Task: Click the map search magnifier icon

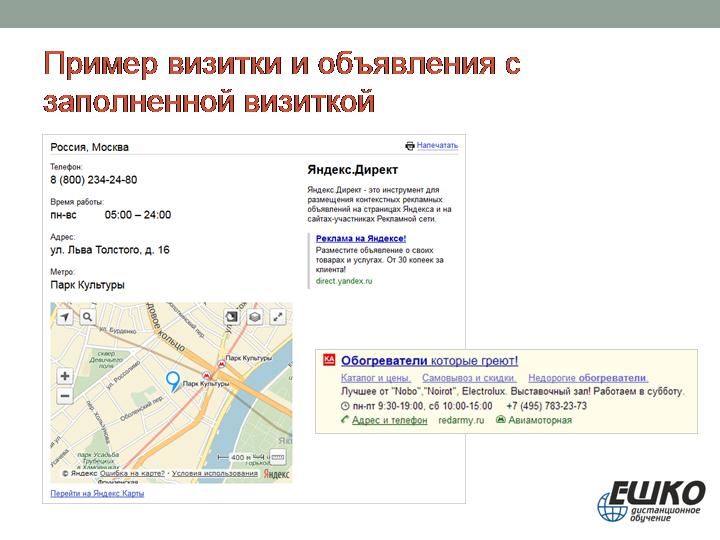Action: pos(87,317)
